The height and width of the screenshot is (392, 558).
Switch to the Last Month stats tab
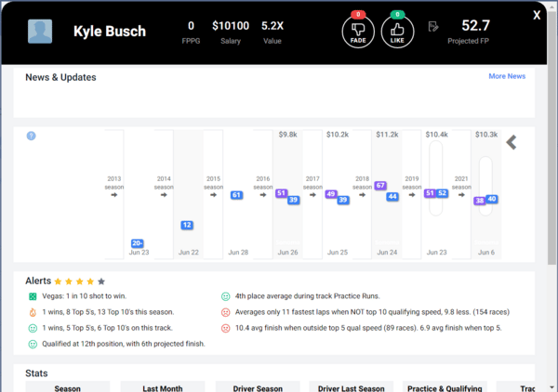[162, 387]
